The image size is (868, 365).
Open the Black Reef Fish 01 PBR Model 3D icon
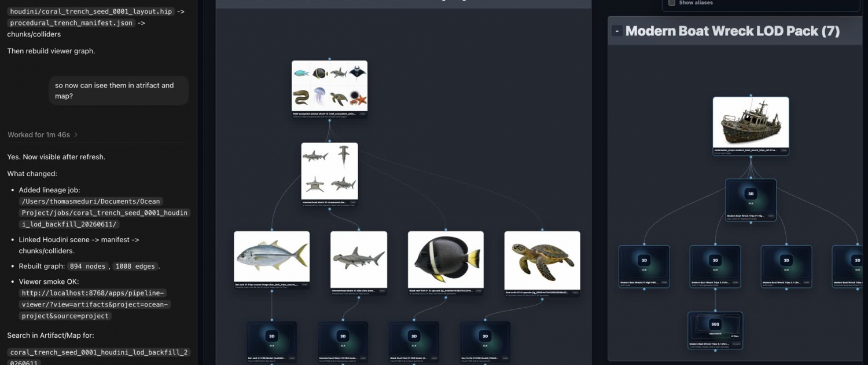click(414, 336)
